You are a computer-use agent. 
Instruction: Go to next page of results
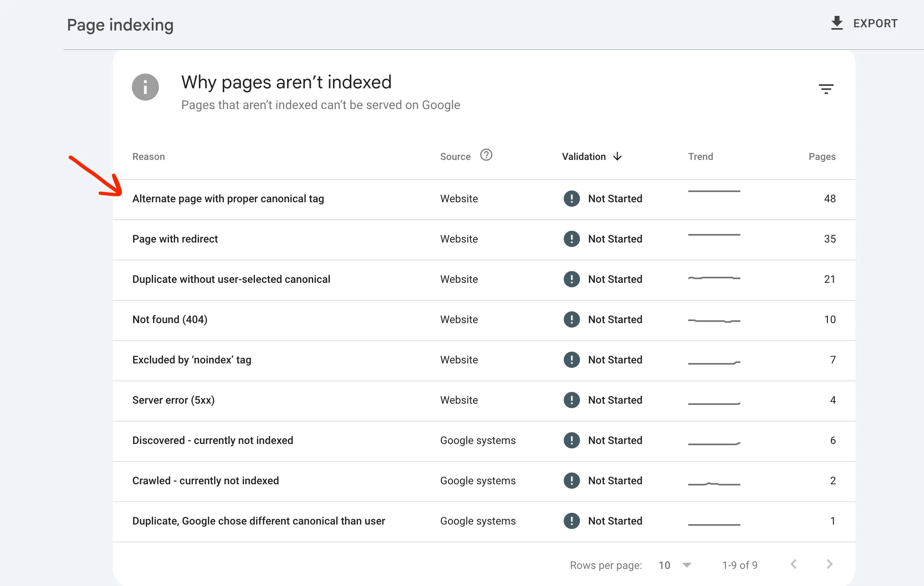(x=830, y=564)
